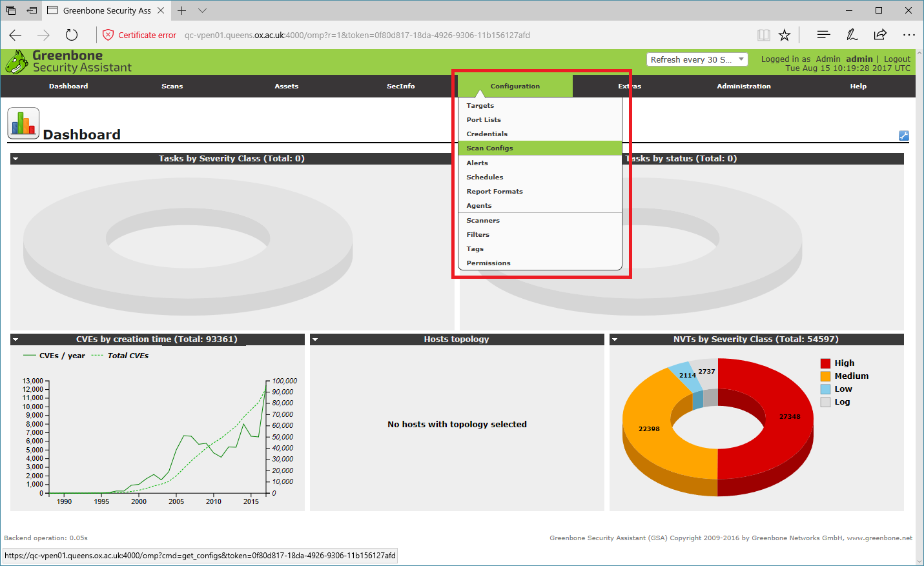Click the admin username link
Screen dimensions: 924x566
859,59
